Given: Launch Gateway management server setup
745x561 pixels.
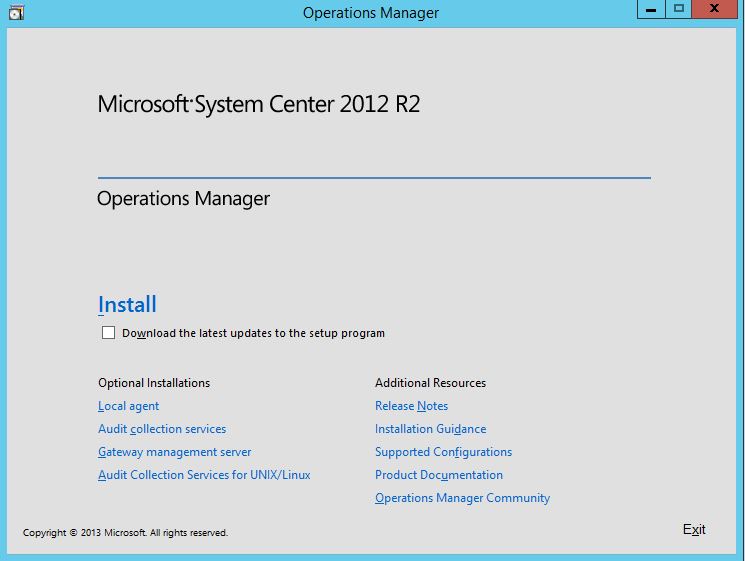Looking at the screenshot, I should coord(174,452).
